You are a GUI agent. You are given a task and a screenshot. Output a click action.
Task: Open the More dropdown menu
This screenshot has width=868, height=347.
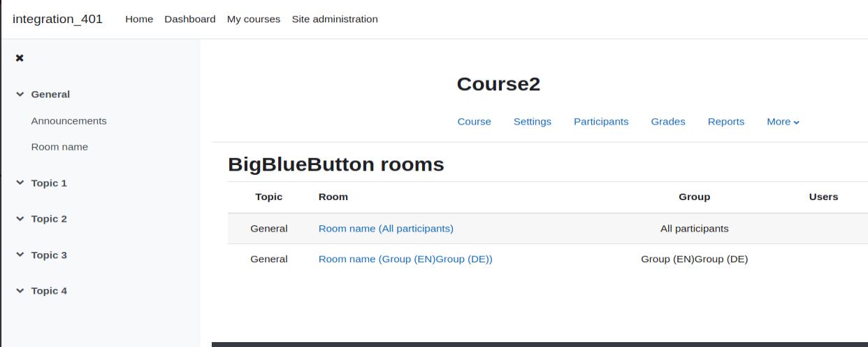(x=783, y=122)
